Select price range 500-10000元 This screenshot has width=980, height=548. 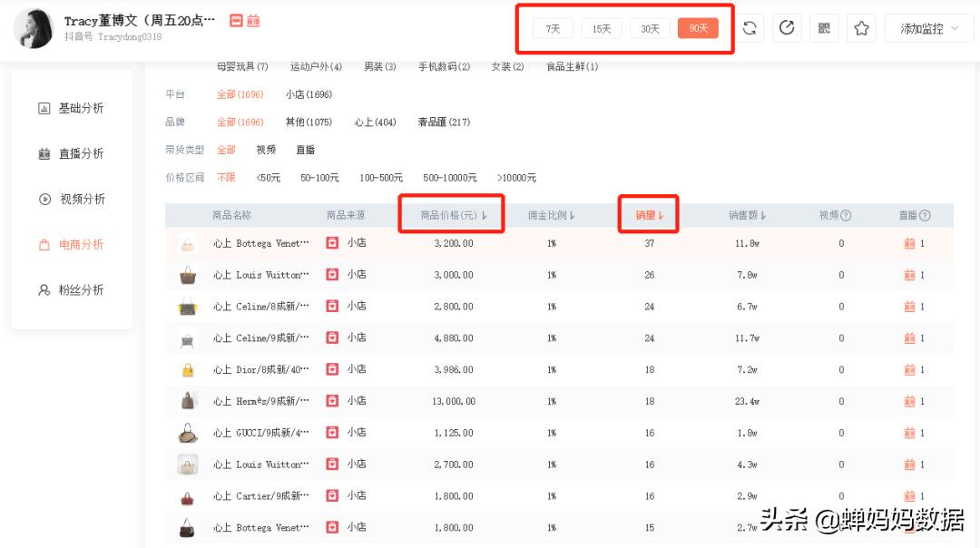pyautogui.click(x=450, y=178)
